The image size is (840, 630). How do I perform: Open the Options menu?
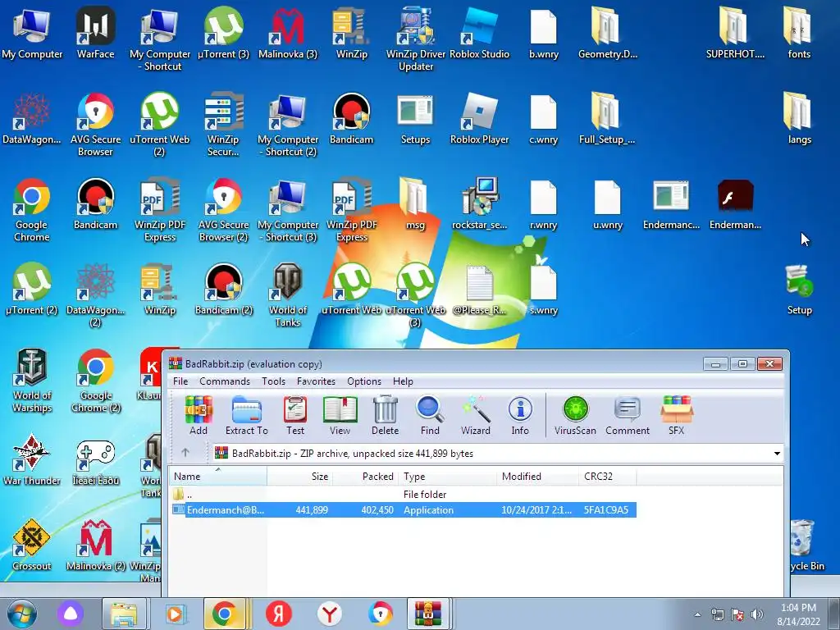click(x=364, y=381)
